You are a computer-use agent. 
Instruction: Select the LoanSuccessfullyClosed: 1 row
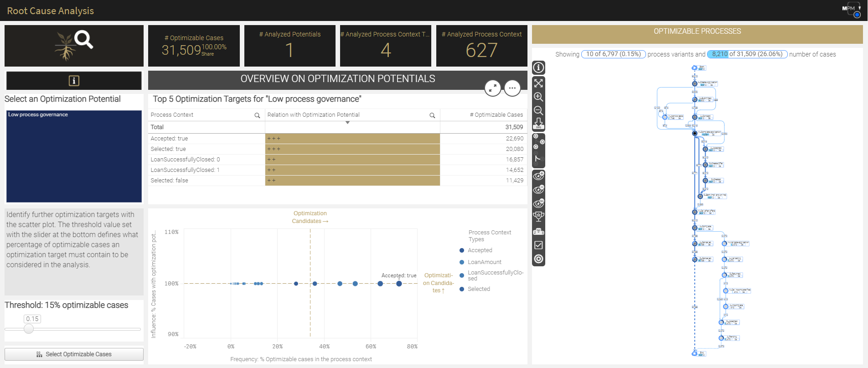point(337,170)
